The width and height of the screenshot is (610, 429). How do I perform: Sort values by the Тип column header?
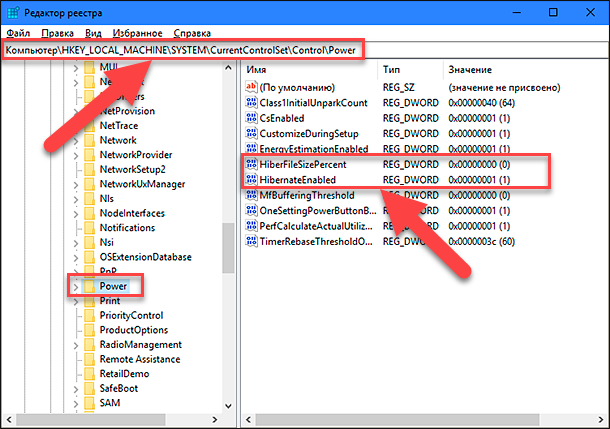[x=410, y=70]
